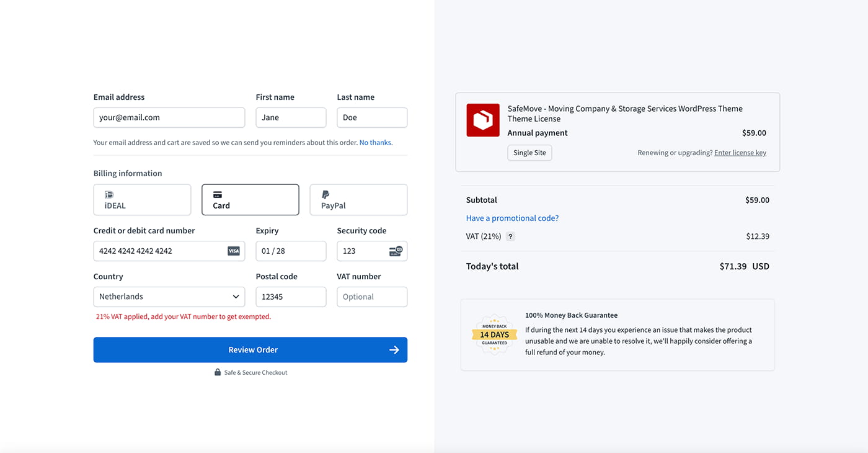The width and height of the screenshot is (868, 453).
Task: Click the security code CVC card icon
Action: pos(395,251)
